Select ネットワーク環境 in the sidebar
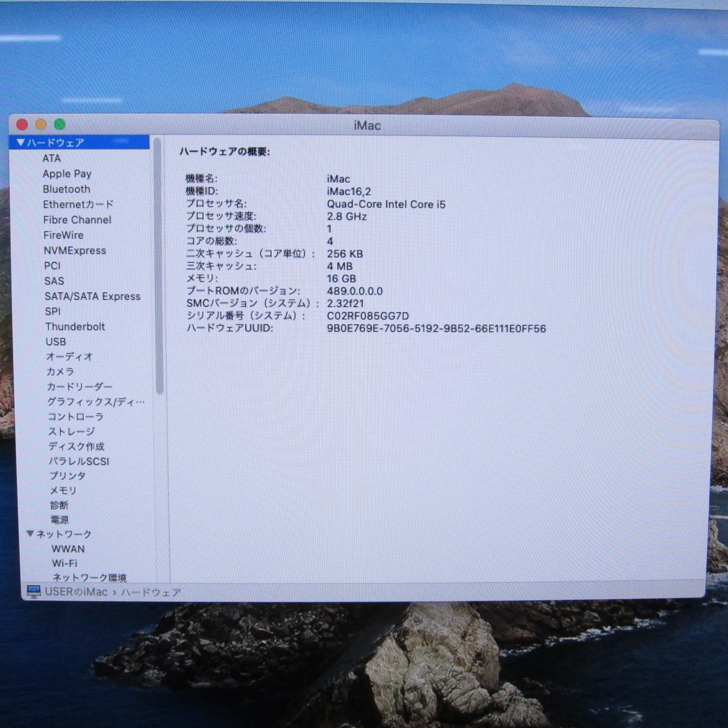This screenshot has height=728, width=728. pos(89,578)
